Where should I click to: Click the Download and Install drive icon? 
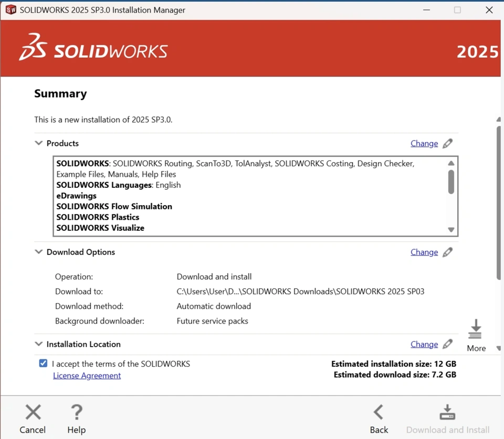click(447, 412)
